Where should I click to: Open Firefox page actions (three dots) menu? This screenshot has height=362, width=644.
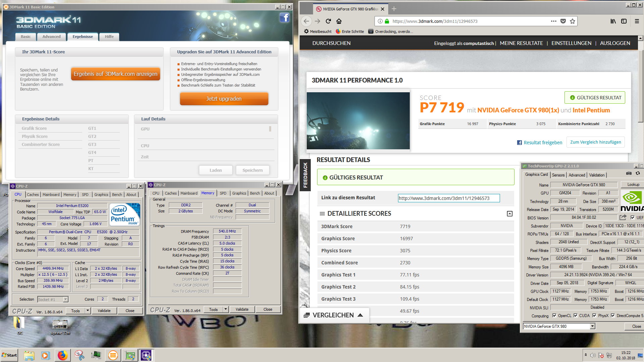coord(553,21)
